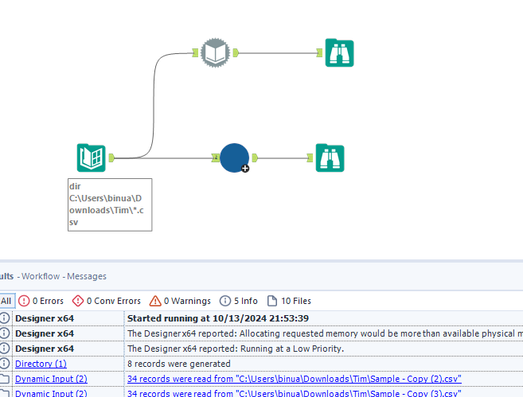
Task: Select the gray Dynamic Input tool
Action: click(215, 53)
